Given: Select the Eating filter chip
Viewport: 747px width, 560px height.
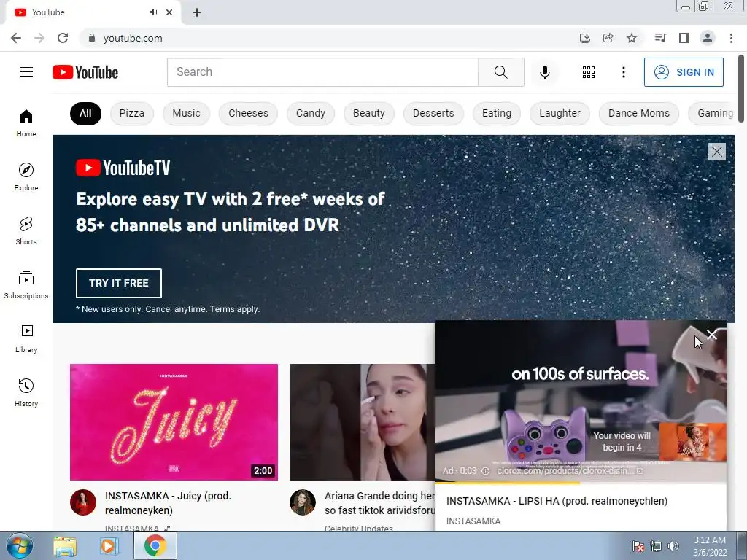Looking at the screenshot, I should [x=496, y=113].
